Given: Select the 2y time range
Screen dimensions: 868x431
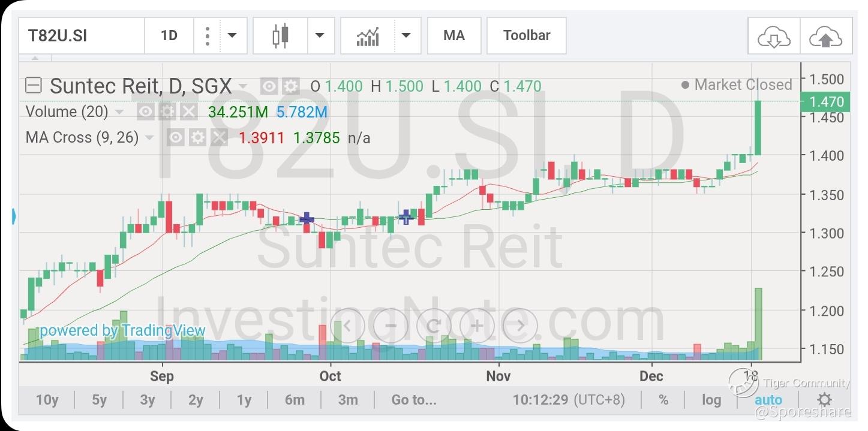Looking at the screenshot, I should click(196, 400).
